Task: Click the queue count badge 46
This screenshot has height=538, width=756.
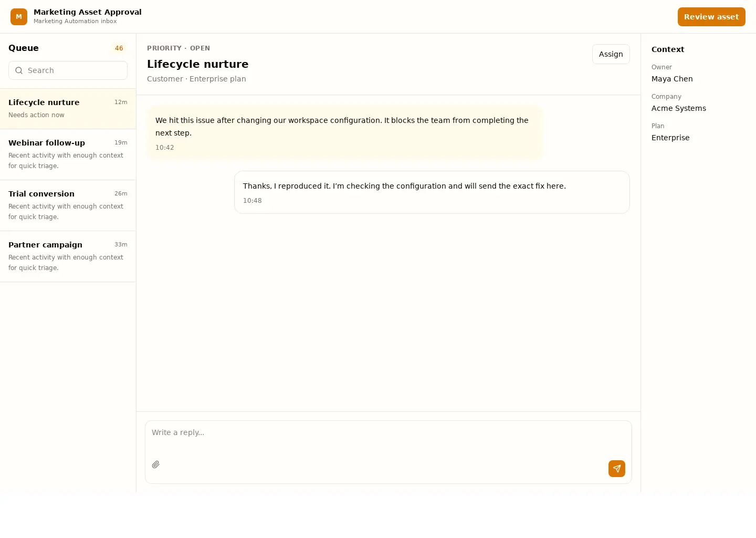Action: tap(119, 48)
